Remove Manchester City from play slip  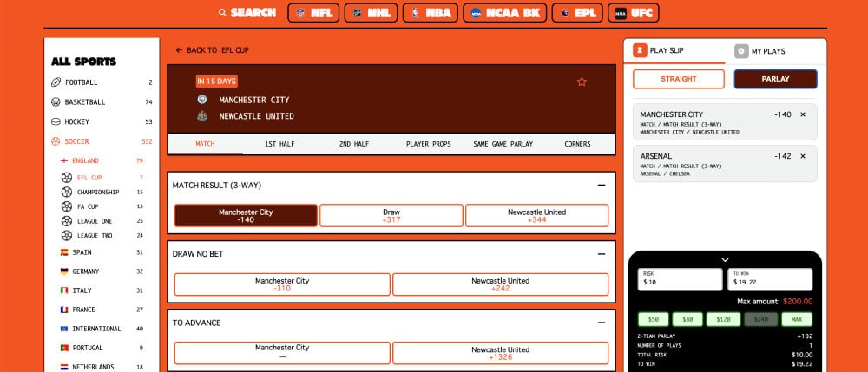click(803, 114)
